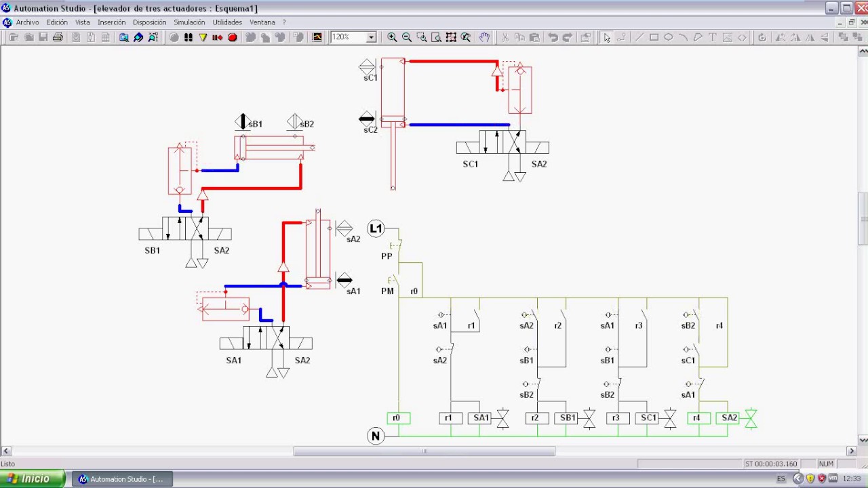Click the Redo arrow icon
This screenshot has height=488, width=868.
tap(568, 37)
